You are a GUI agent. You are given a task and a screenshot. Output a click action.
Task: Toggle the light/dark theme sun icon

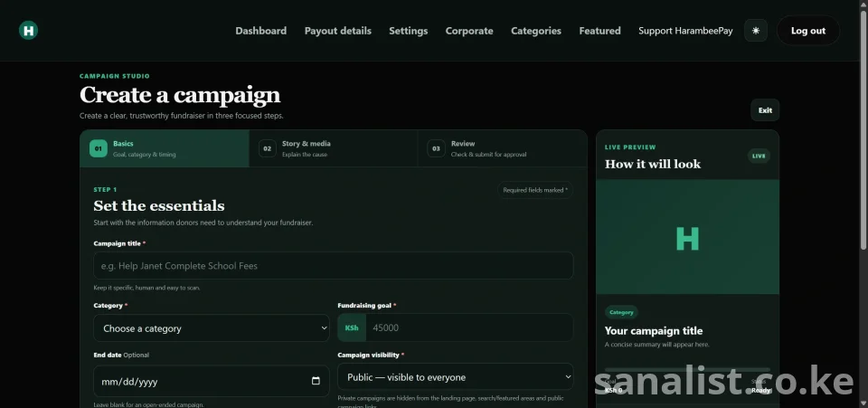(756, 31)
